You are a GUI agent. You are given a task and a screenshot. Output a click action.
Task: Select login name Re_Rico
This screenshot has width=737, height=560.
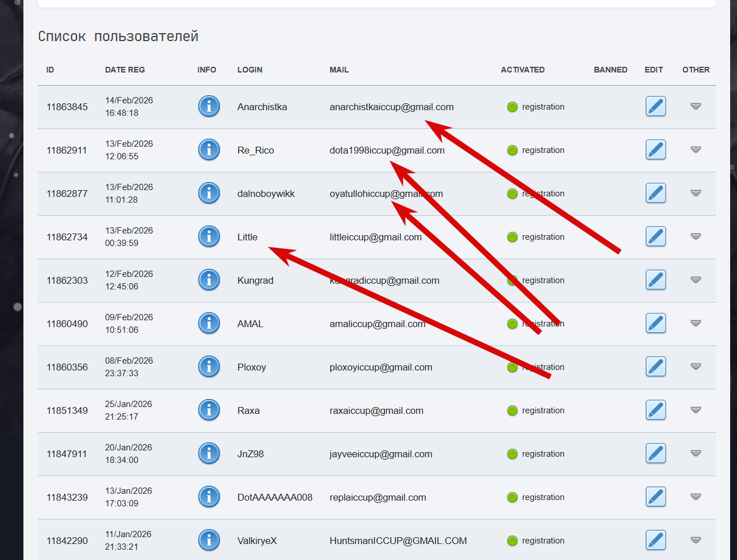coord(256,150)
